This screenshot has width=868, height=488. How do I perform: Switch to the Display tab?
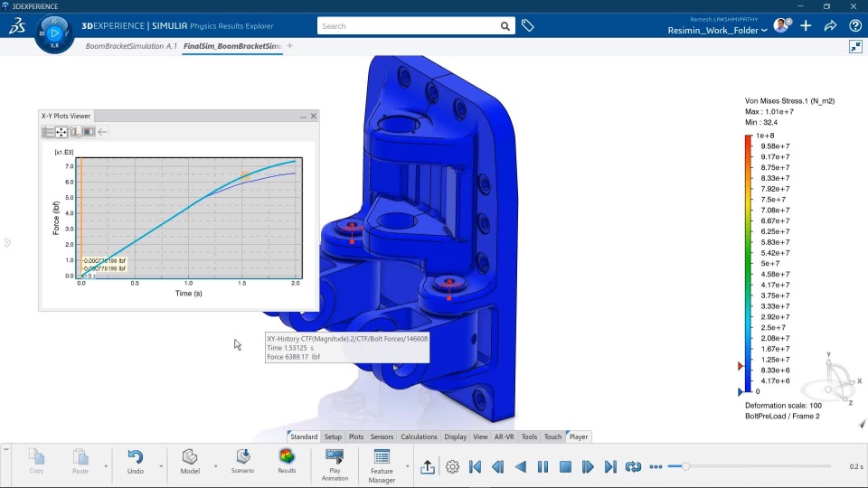[x=455, y=436]
